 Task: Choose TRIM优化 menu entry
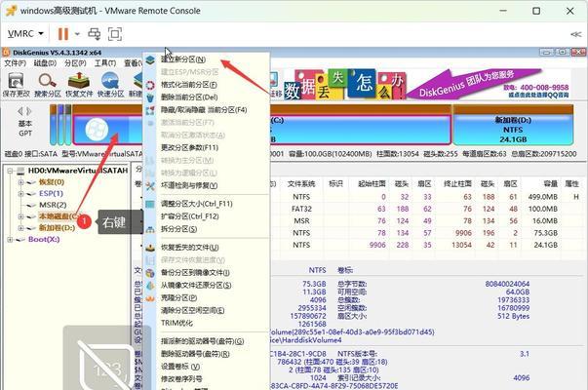pyautogui.click(x=176, y=324)
